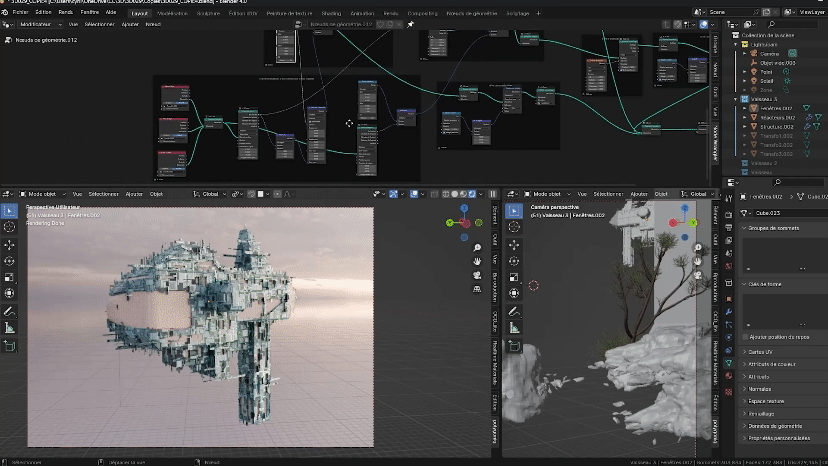
Task: Select the Move tool in left viewport toolbar
Action: pyautogui.click(x=10, y=244)
